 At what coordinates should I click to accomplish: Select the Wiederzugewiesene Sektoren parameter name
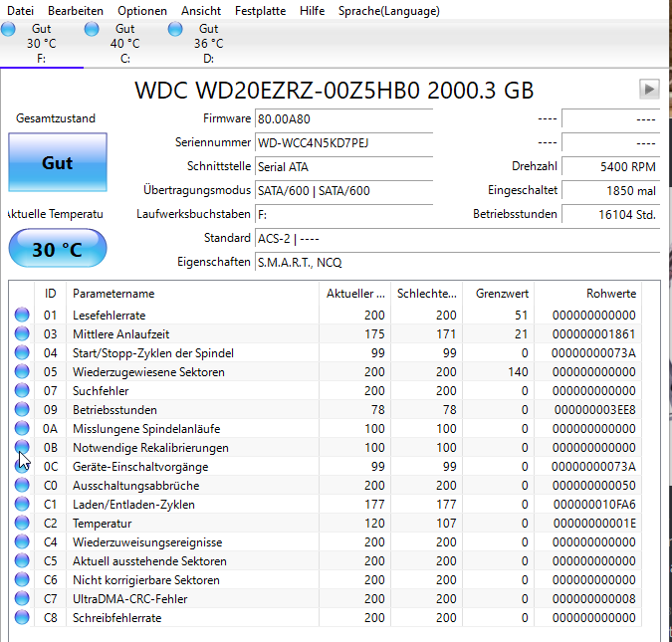148,372
